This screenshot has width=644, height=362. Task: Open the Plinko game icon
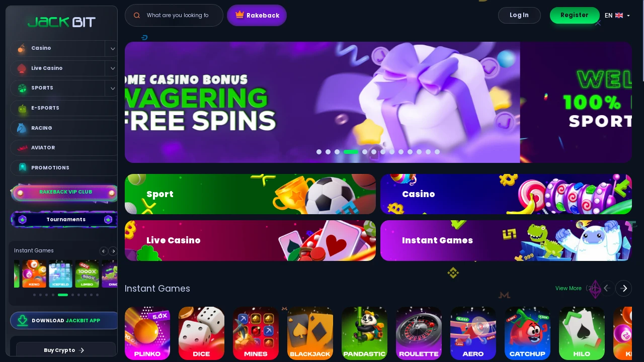[x=147, y=333]
